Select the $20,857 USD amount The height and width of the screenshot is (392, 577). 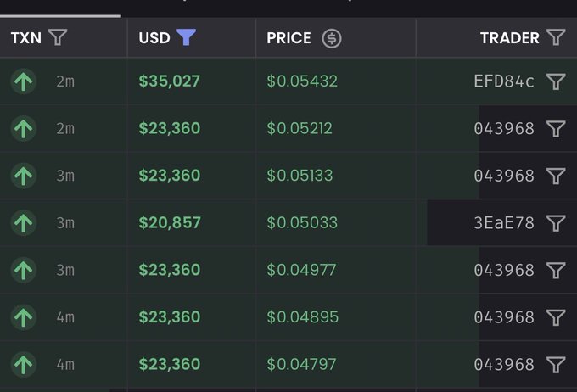click(x=170, y=222)
